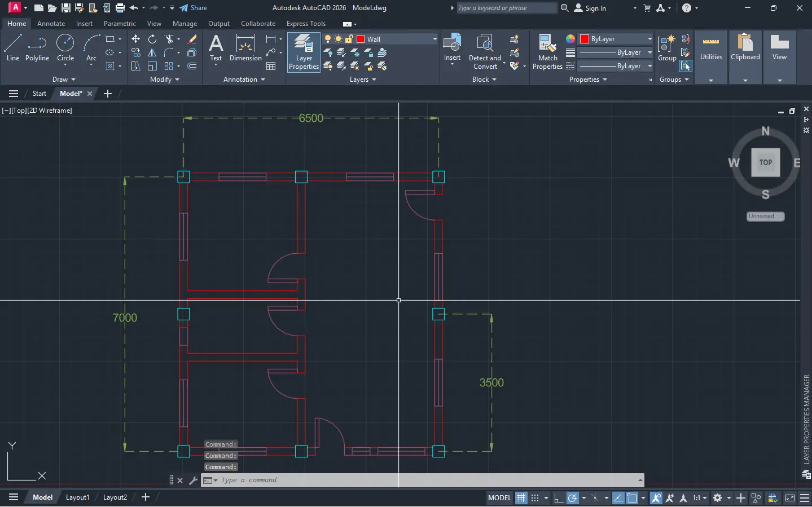Click the Erase tool icon
This screenshot has height=507, width=812.
(192, 39)
